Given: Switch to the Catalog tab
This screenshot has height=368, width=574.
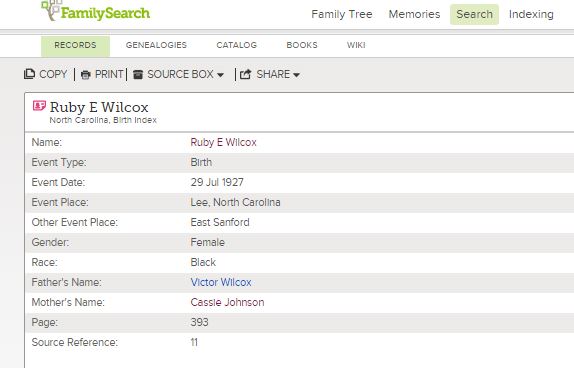Looking at the screenshot, I should [236, 45].
